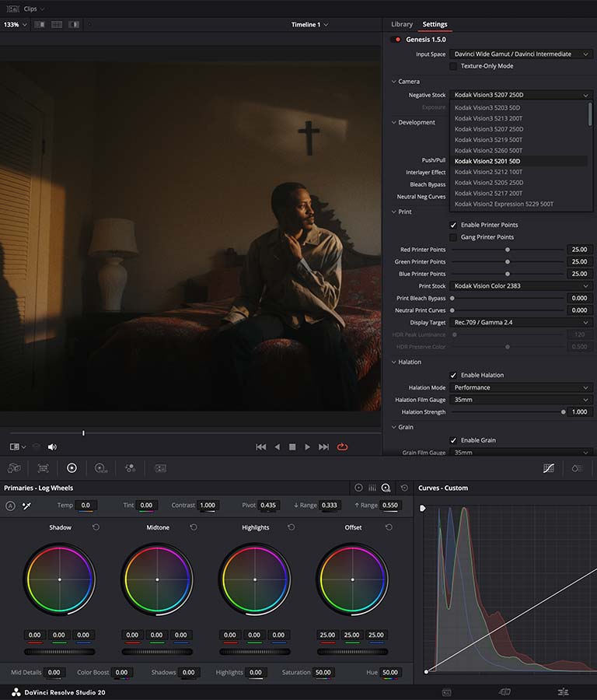Viewport: 597px width, 700px height.
Task: Click the loop playback icon
Action: [342, 446]
